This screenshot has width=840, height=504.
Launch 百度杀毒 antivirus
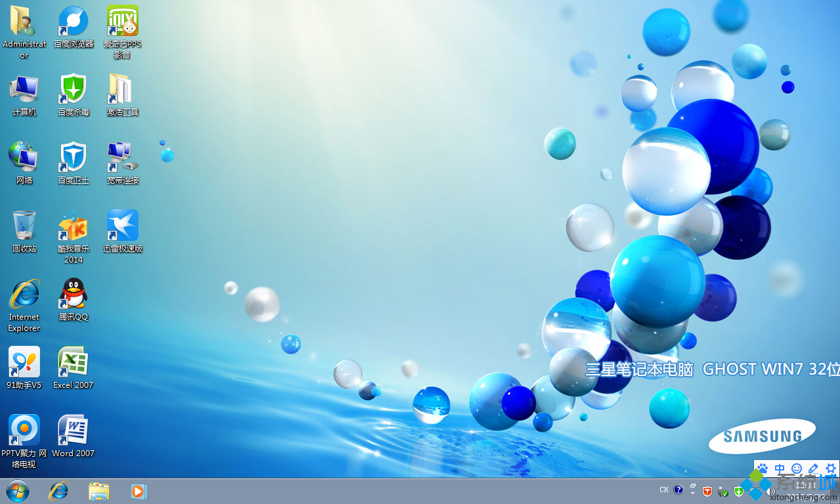(73, 90)
